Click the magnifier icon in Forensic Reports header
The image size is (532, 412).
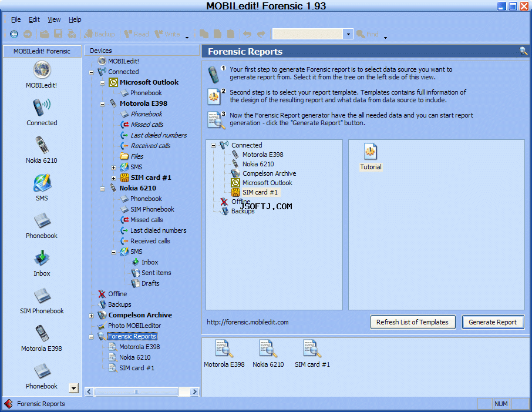pyautogui.click(x=523, y=51)
